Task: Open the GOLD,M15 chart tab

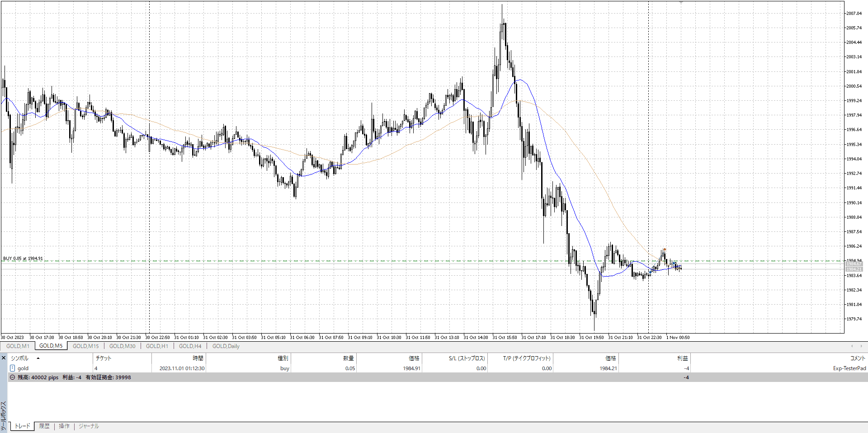Action: coord(85,346)
